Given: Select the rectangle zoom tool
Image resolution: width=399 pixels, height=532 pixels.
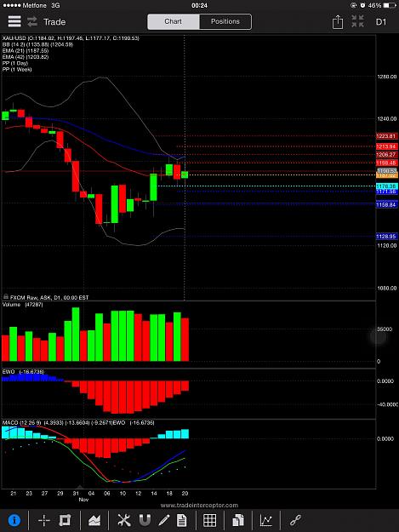Looking at the screenshot, I should point(65,520).
